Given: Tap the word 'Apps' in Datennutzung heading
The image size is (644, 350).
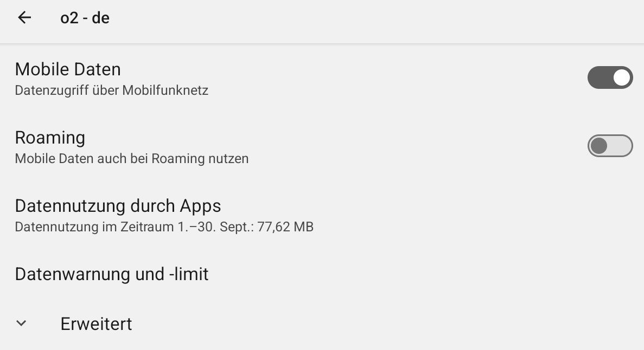Looking at the screenshot, I should (x=200, y=206).
